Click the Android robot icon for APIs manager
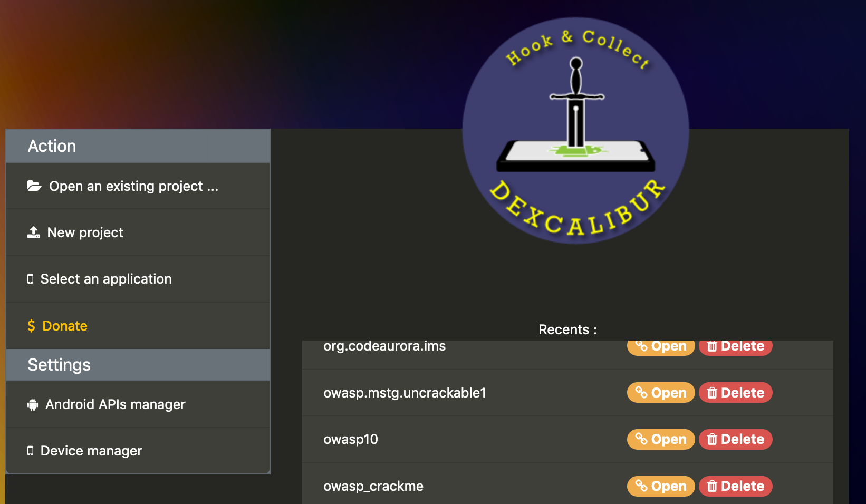This screenshot has height=504, width=866. click(33, 404)
